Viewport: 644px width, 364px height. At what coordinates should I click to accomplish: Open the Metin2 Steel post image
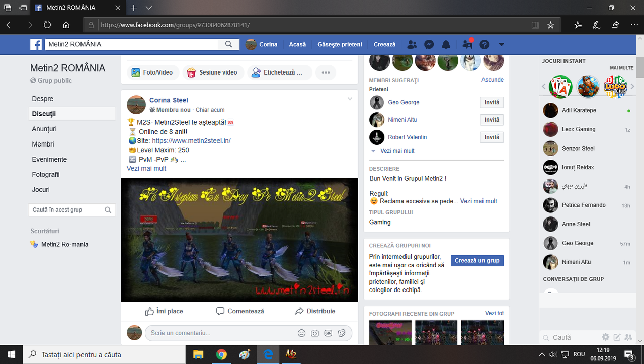(239, 240)
